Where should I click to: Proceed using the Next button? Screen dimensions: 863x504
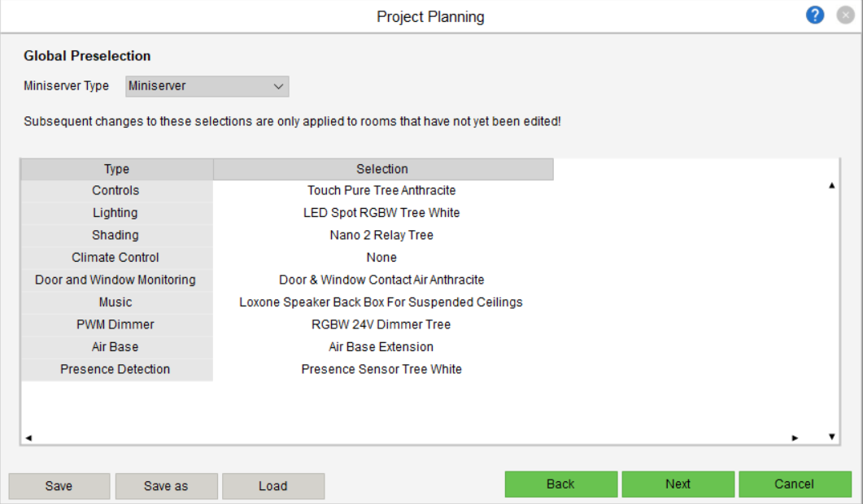pyautogui.click(x=678, y=484)
